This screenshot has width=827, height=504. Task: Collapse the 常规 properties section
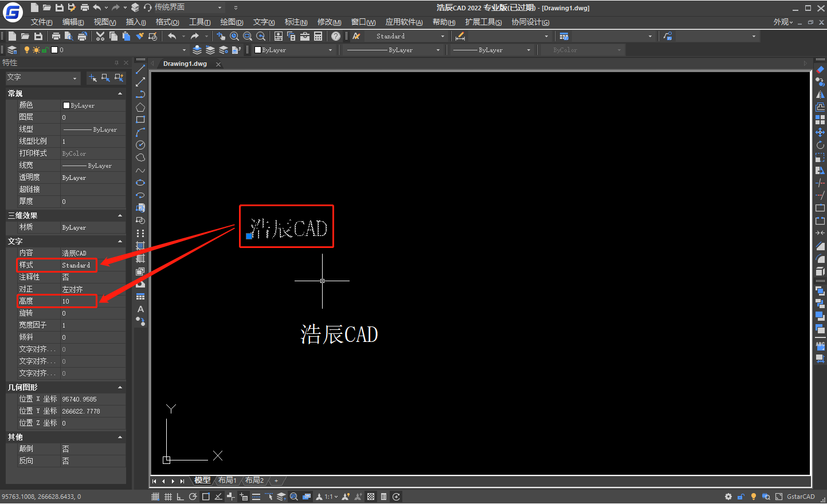120,93
